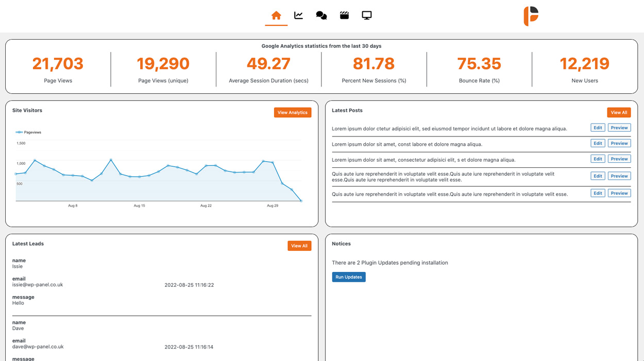Image resolution: width=644 pixels, height=361 pixels.
Task: Toggle the Pageviews series in the chart legend
Action: click(27, 132)
